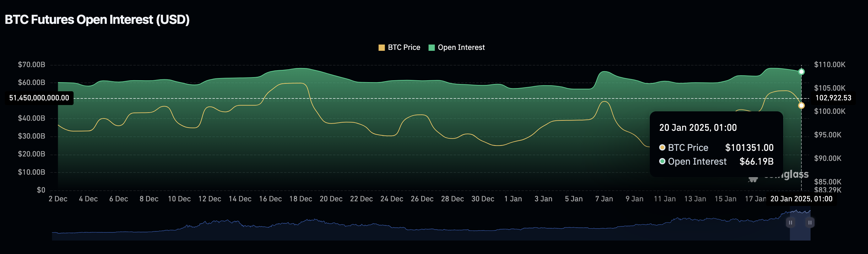Click the BTC Futures Open Interest (USD) title
The height and width of the screenshot is (254, 868).
(97, 19)
